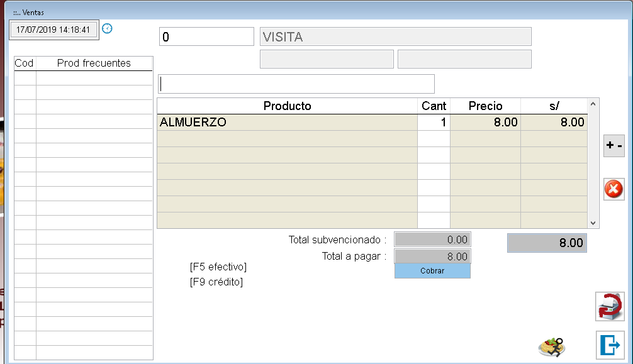
Task: Click the VISITA customer name field
Action: pyautogui.click(x=396, y=37)
